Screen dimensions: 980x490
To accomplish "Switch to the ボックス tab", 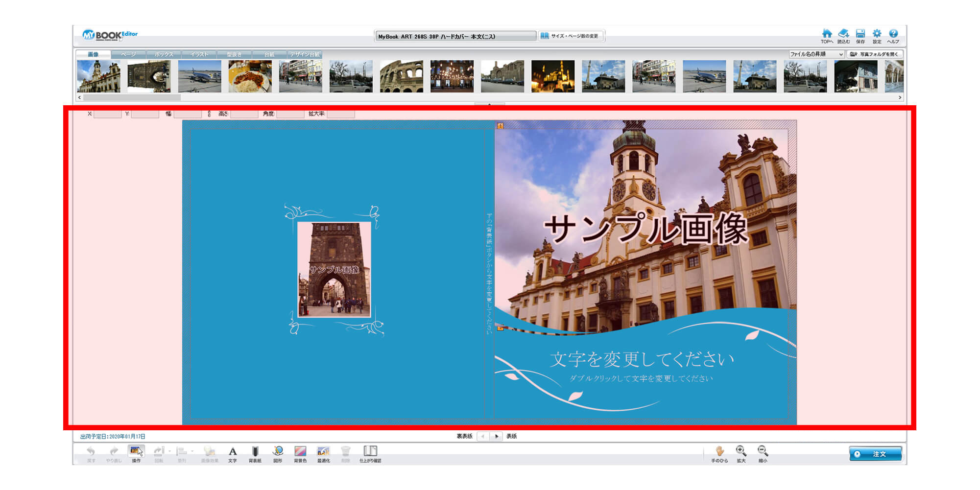I will click(x=164, y=54).
